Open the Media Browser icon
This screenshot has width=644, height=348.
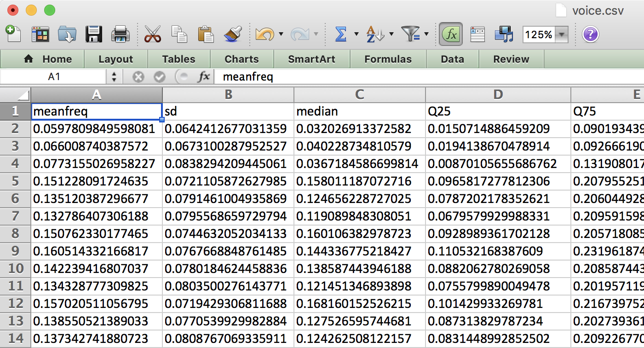pyautogui.click(x=504, y=35)
